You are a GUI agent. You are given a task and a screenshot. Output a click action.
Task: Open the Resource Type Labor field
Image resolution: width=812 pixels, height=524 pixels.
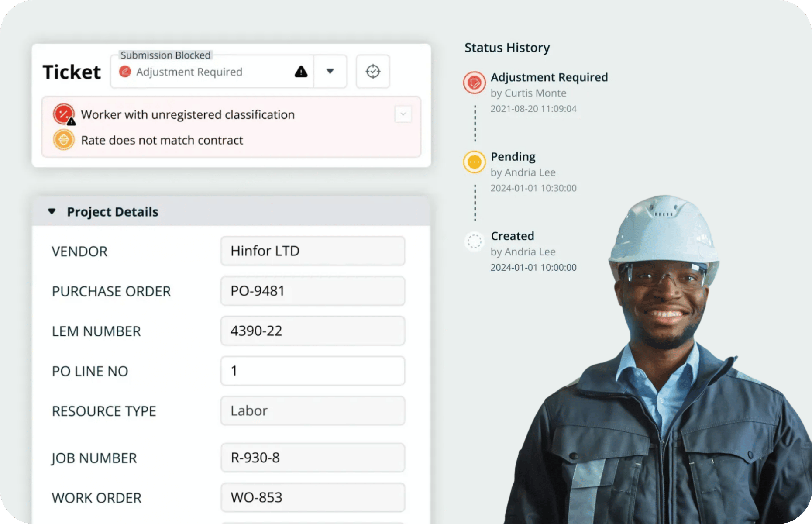tap(313, 411)
